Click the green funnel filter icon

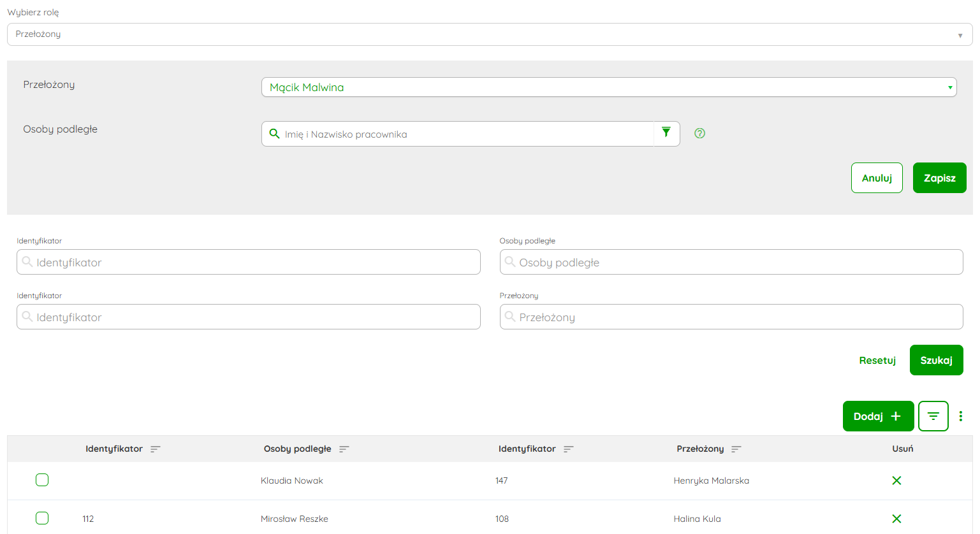666,133
